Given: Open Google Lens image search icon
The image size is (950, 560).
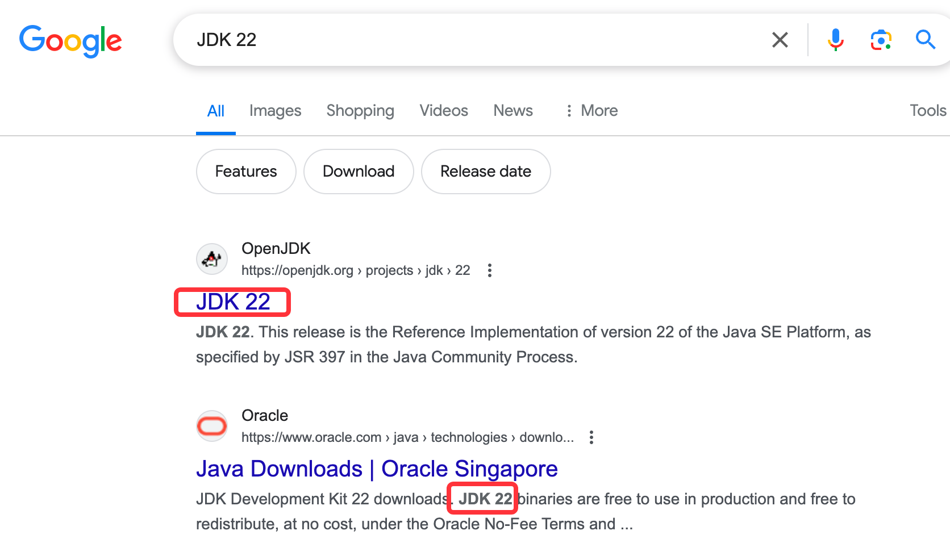Looking at the screenshot, I should 881,40.
